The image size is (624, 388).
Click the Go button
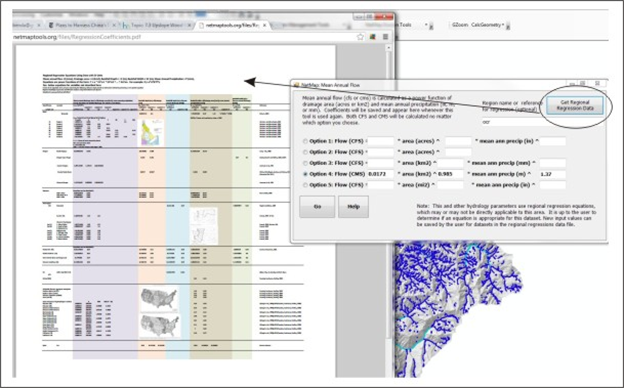pyautogui.click(x=317, y=207)
